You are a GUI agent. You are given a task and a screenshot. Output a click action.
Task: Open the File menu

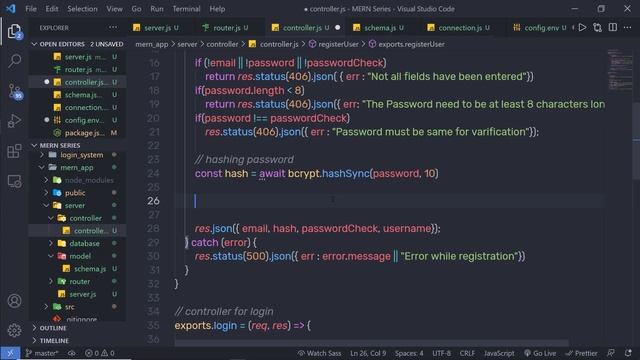[31, 9]
